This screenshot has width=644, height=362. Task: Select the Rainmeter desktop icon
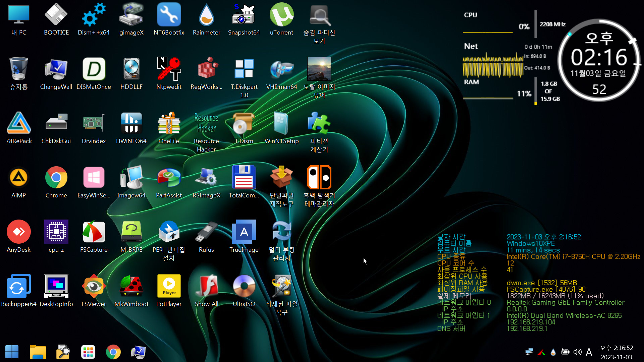(207, 19)
